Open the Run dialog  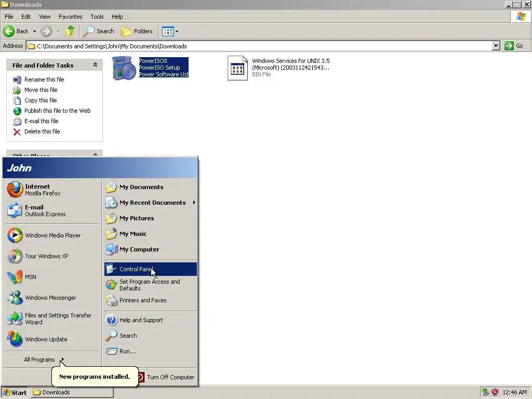[150, 351]
